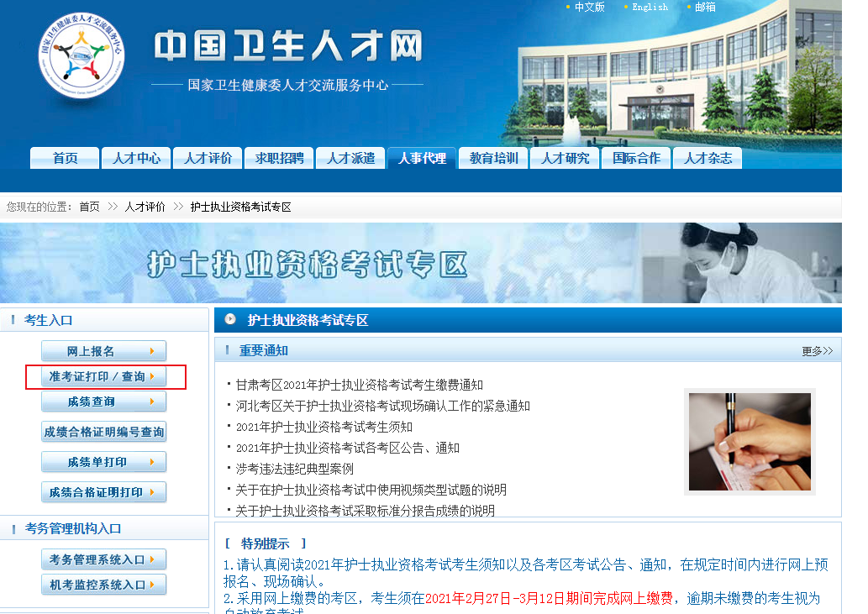Switch to the 人才评价 tab
The image size is (868, 614).
coord(208,158)
